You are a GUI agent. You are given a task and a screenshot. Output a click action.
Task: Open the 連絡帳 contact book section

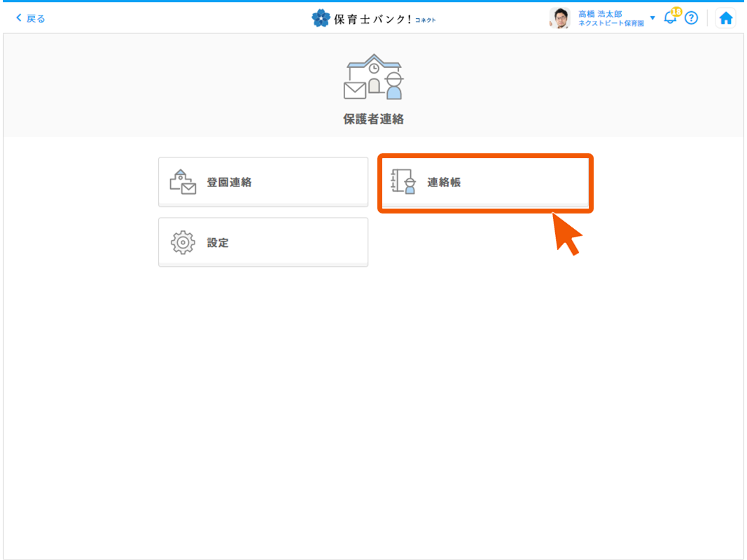485,181
